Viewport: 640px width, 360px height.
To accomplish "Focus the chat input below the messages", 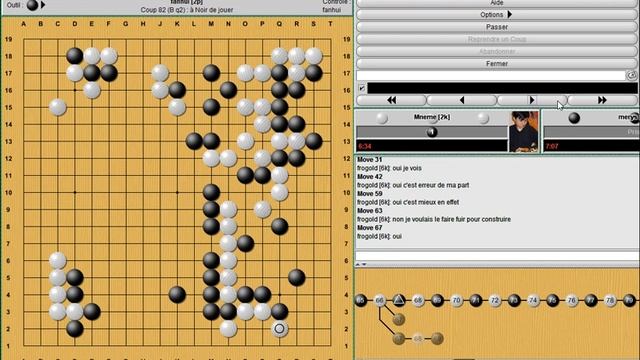I will pos(496,256).
